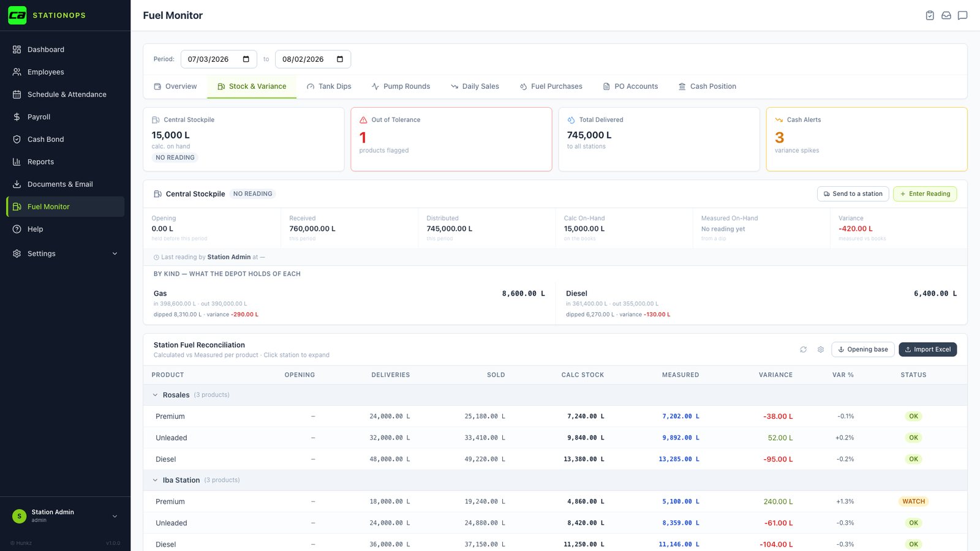Select the Stock & Variance tab
980x551 pixels.
252,86
